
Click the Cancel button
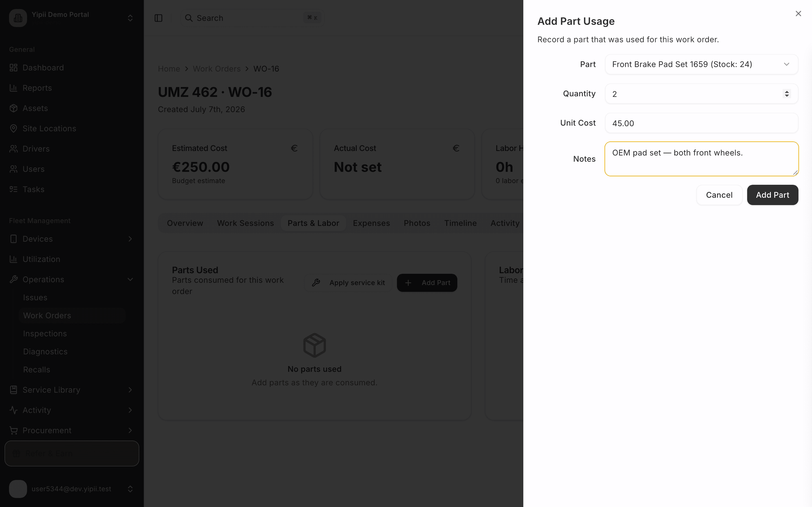(x=719, y=195)
